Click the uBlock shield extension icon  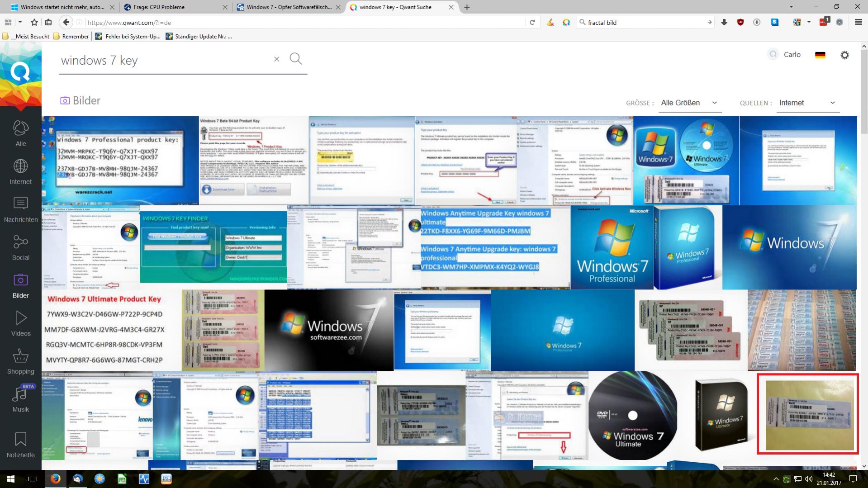[740, 22]
